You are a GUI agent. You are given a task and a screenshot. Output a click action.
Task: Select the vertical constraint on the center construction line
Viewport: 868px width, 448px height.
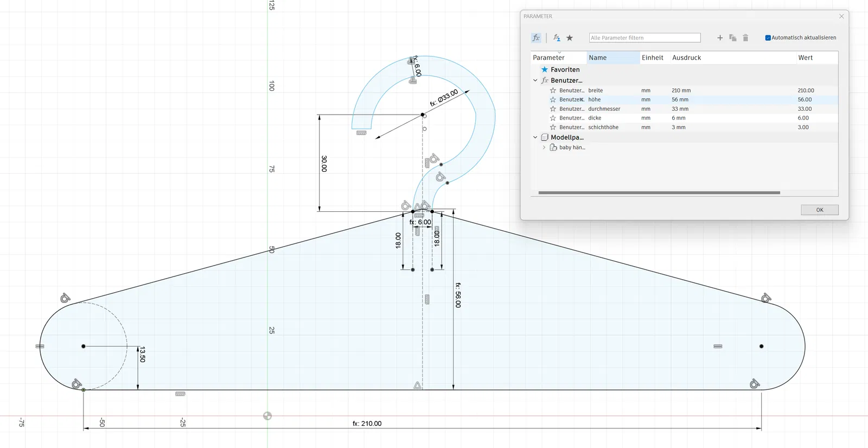click(x=427, y=299)
